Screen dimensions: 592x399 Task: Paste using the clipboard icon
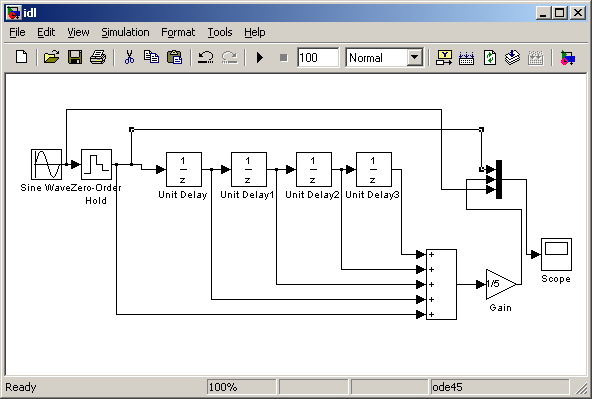coord(174,58)
